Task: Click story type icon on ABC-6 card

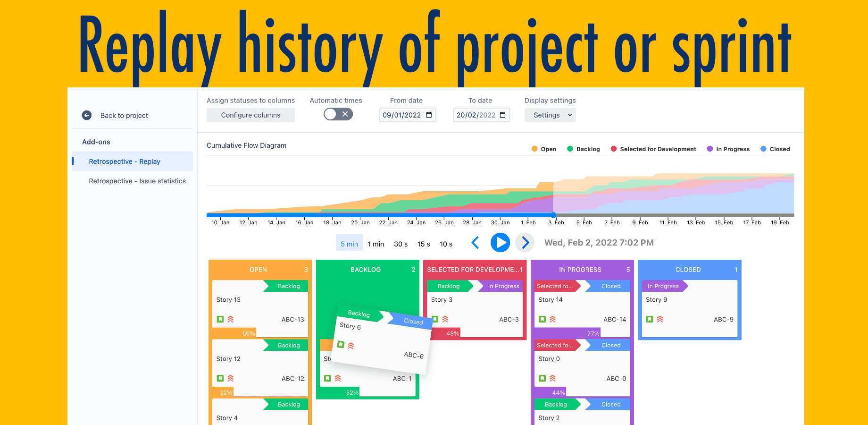Action: (x=341, y=344)
